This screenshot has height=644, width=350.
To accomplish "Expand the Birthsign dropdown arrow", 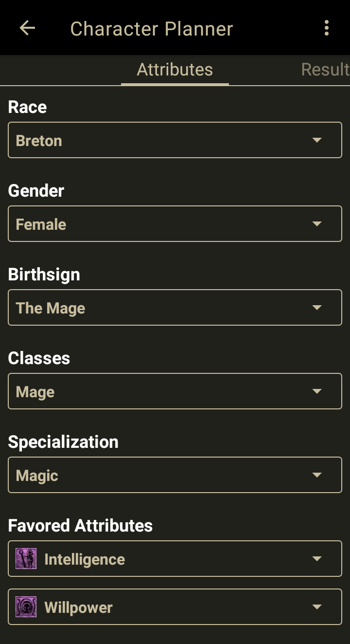I will 317,308.
